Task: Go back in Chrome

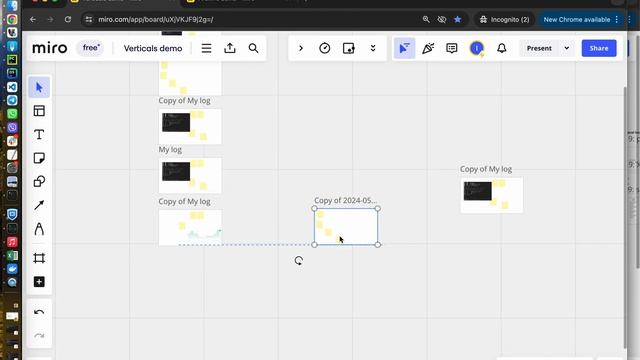Action: (x=33, y=19)
